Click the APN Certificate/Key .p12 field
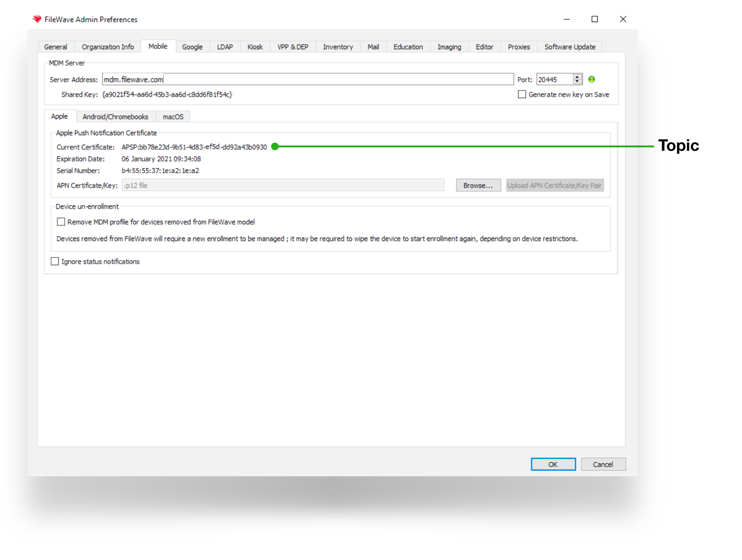Image resolution: width=742 pixels, height=560 pixels. tap(282, 185)
